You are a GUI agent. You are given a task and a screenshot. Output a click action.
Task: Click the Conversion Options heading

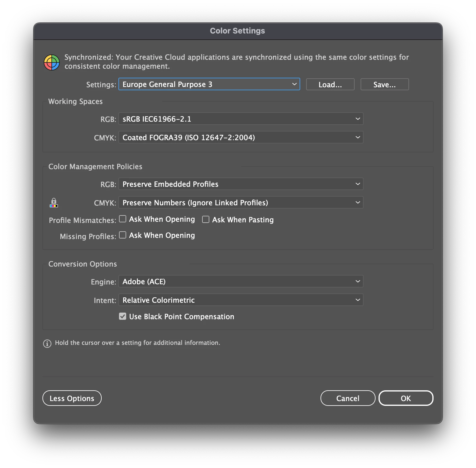point(83,264)
